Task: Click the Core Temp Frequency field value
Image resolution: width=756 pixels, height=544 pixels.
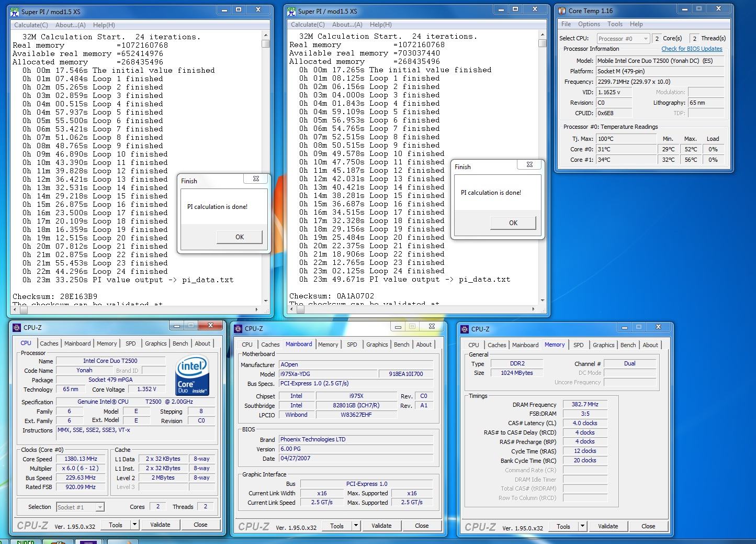Action: [660, 82]
